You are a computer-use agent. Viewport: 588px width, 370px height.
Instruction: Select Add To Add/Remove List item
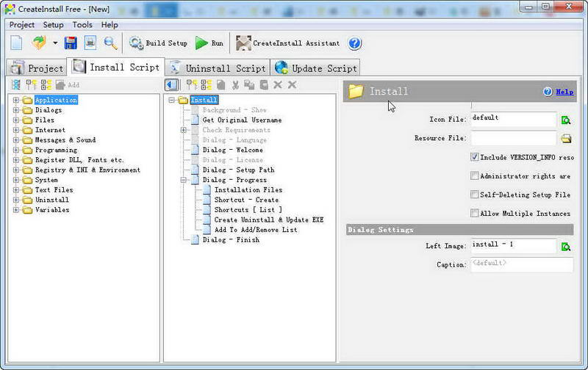pos(256,230)
